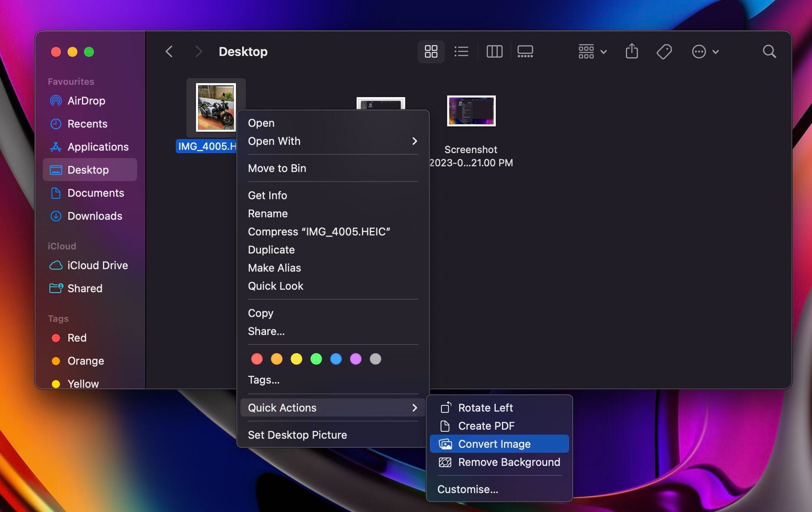The image size is (812, 512).
Task: Select Create PDF quick action
Action: [499, 426]
